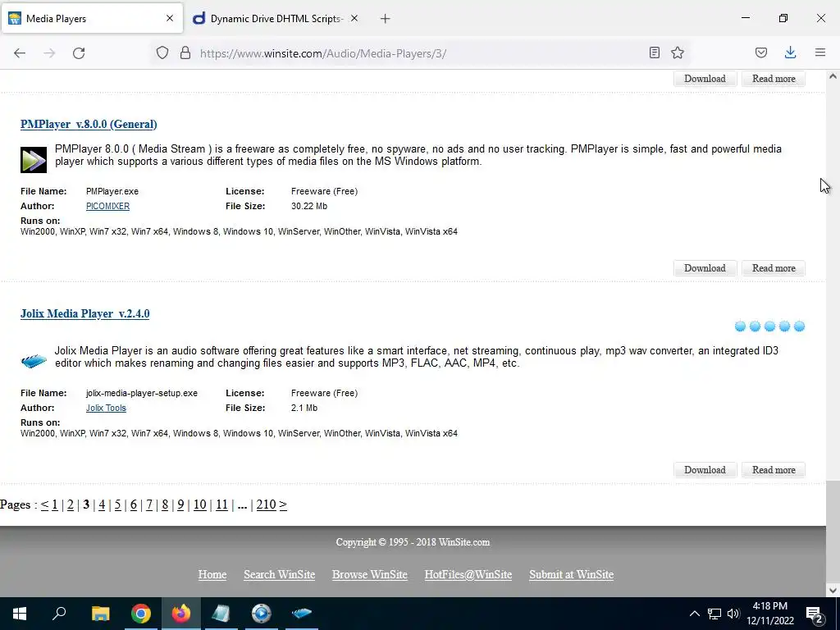Go to page 5
Viewport: 840px width, 630px height.
pos(118,504)
